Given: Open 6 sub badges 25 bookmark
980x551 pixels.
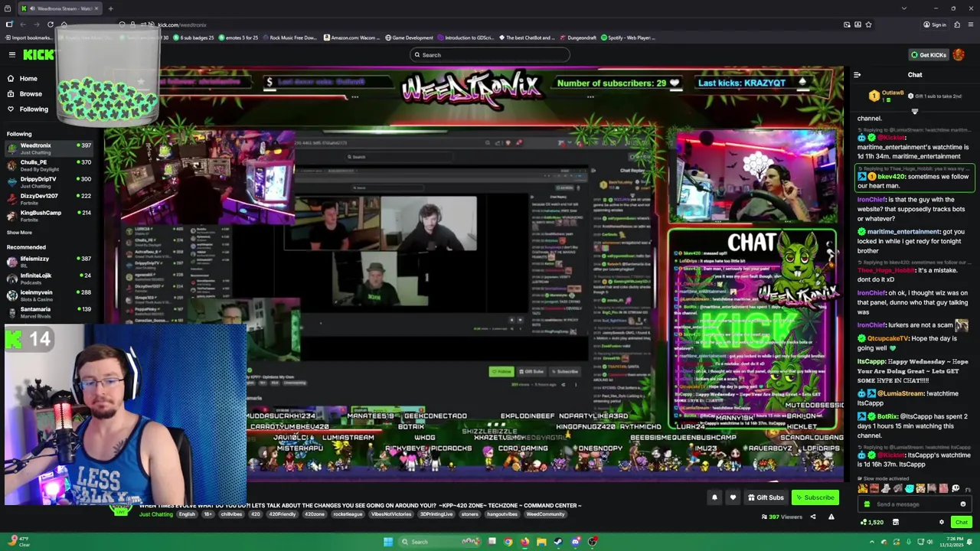Looking at the screenshot, I should [194, 37].
